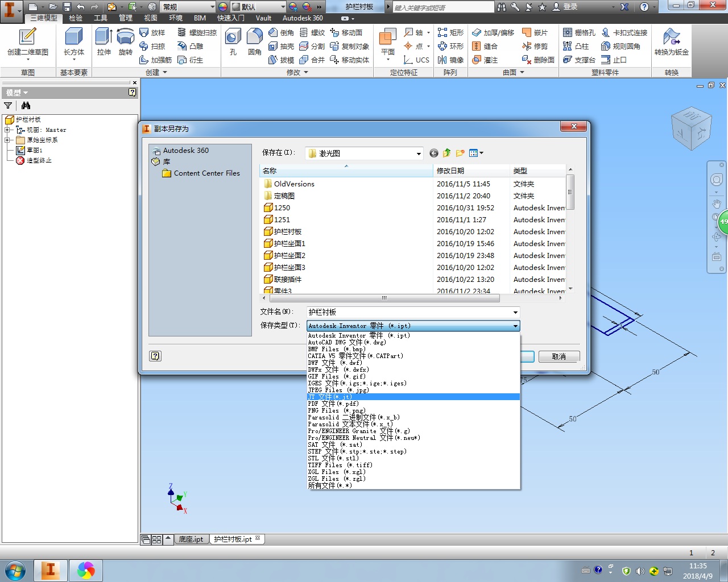The image size is (728, 582).
Task: Choose the Combine (合并) tool
Action: [312, 60]
